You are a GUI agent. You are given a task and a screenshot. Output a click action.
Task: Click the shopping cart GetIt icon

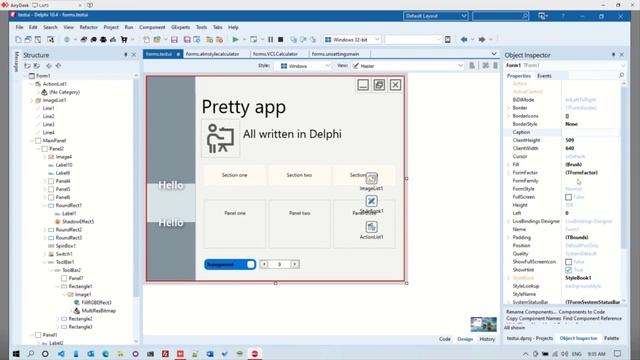point(124,40)
